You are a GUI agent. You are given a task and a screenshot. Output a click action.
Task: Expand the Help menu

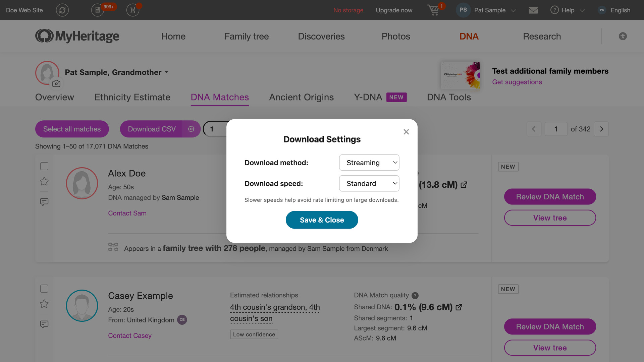click(568, 10)
